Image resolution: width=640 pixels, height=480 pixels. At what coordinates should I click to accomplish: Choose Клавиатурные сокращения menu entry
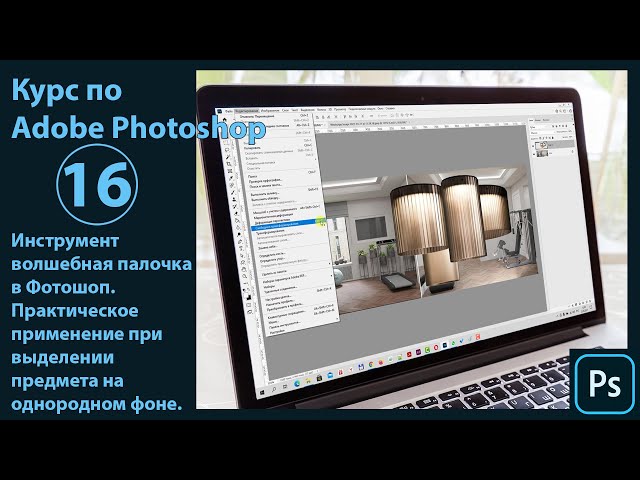[286, 314]
